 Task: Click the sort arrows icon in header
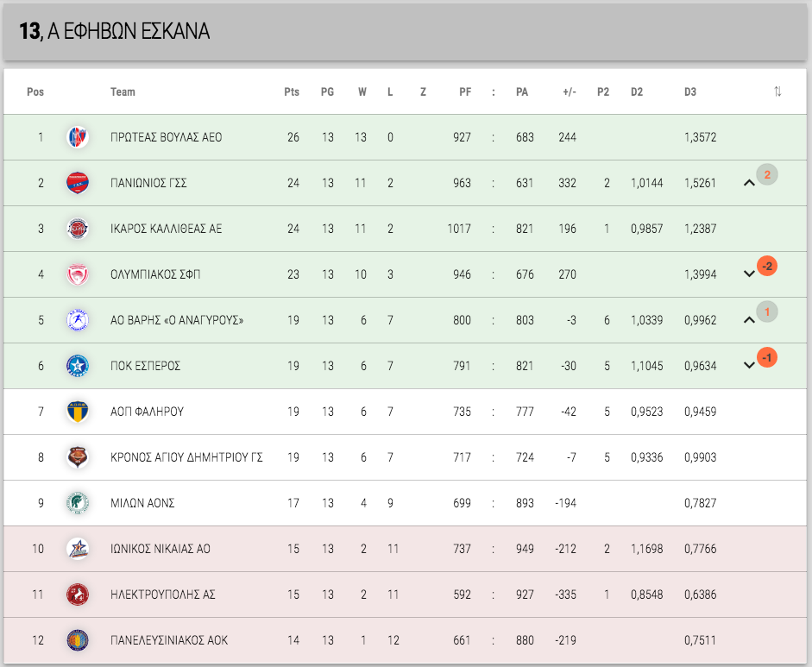tap(777, 91)
